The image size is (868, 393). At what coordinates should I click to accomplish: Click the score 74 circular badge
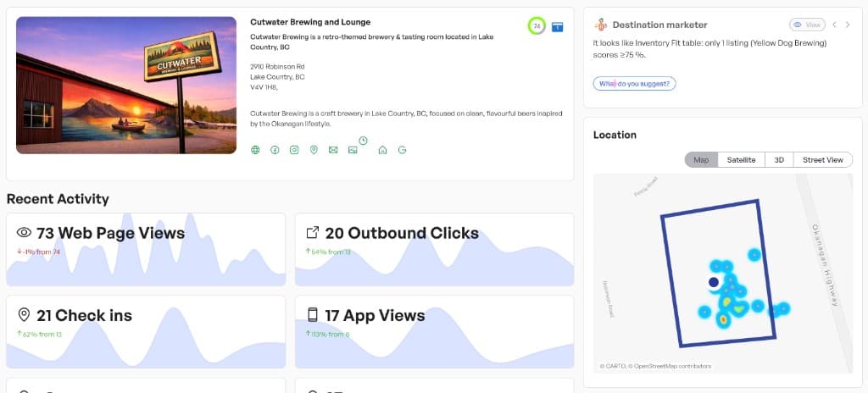[x=537, y=26]
